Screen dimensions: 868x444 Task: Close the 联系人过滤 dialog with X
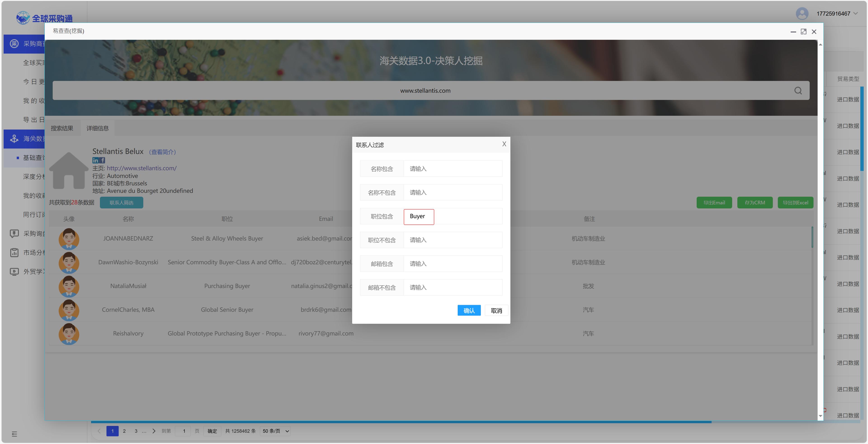coord(504,144)
